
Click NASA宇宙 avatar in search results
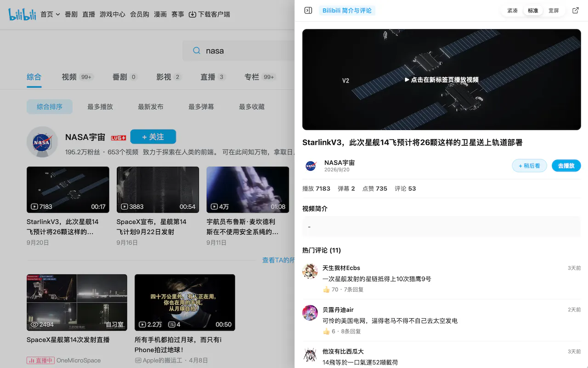pos(42,142)
